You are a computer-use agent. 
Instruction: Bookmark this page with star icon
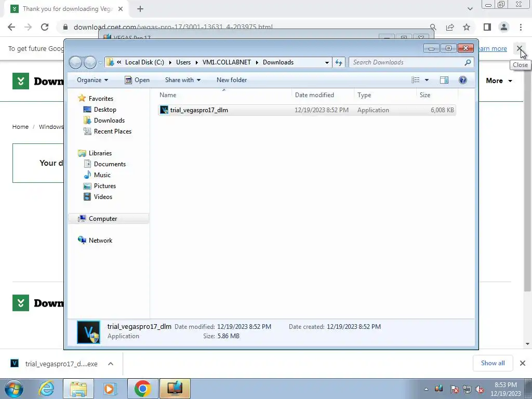(x=467, y=27)
